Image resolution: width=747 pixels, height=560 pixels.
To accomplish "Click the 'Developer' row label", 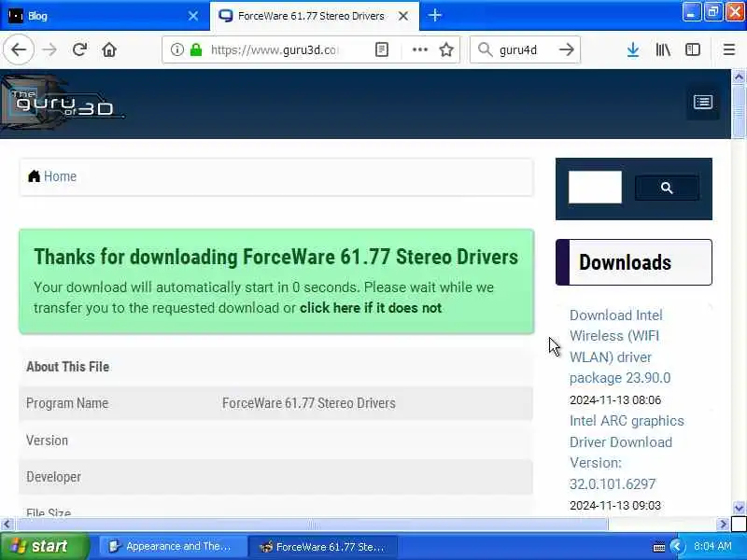I will (53, 477).
